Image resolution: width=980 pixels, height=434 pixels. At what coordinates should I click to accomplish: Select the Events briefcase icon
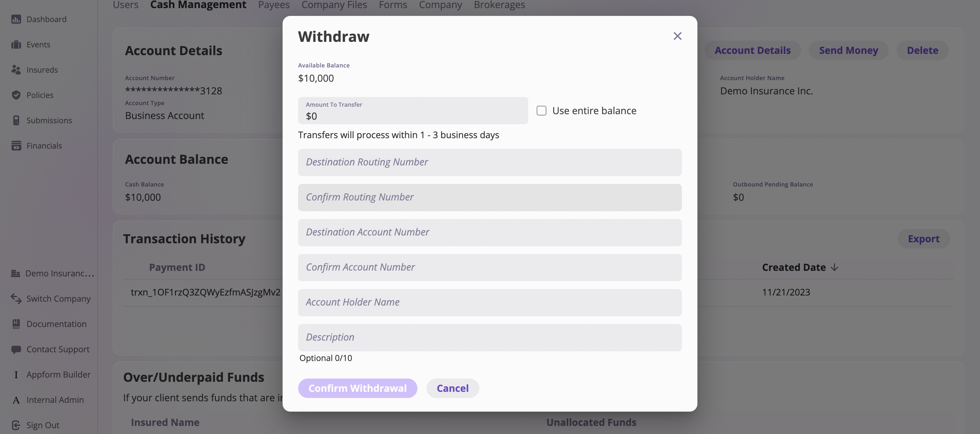click(16, 44)
